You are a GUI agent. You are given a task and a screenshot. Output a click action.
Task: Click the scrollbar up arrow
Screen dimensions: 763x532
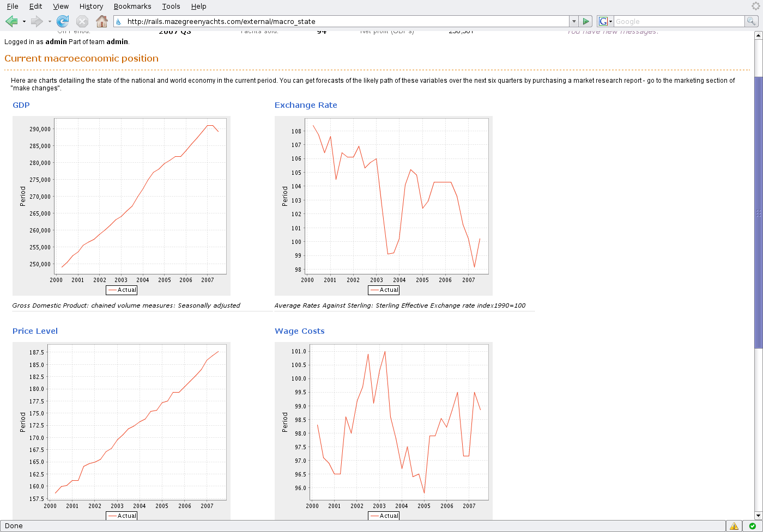(x=758, y=35)
